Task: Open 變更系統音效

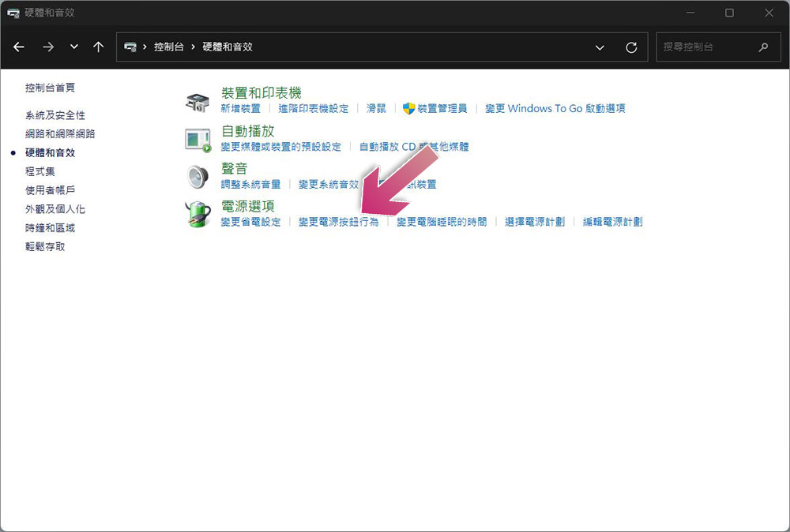Action: pos(329,184)
